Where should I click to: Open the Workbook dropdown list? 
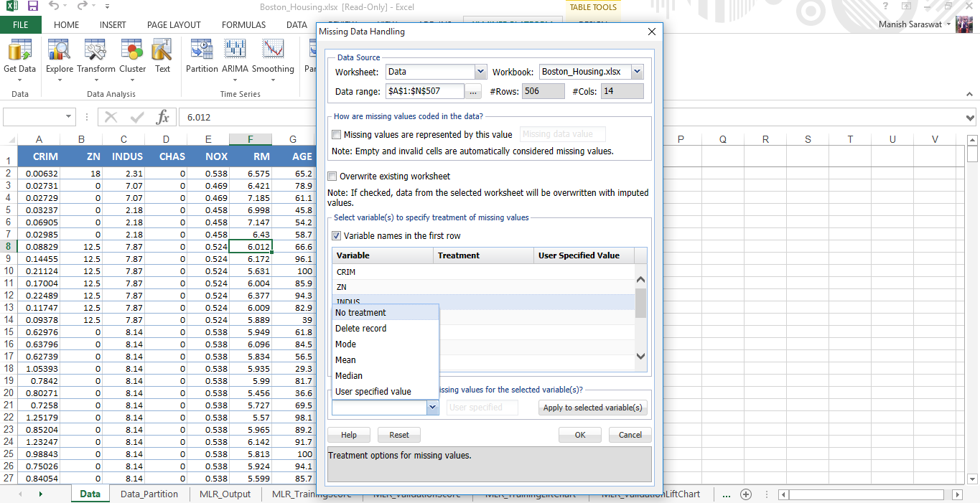click(x=637, y=72)
